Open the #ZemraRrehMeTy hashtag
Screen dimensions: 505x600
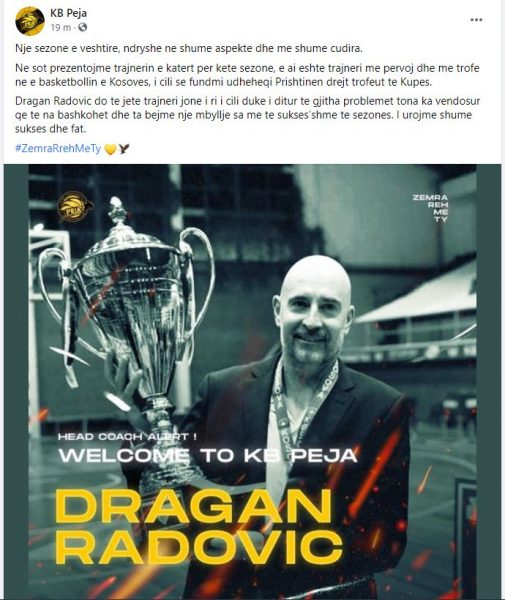(x=58, y=148)
